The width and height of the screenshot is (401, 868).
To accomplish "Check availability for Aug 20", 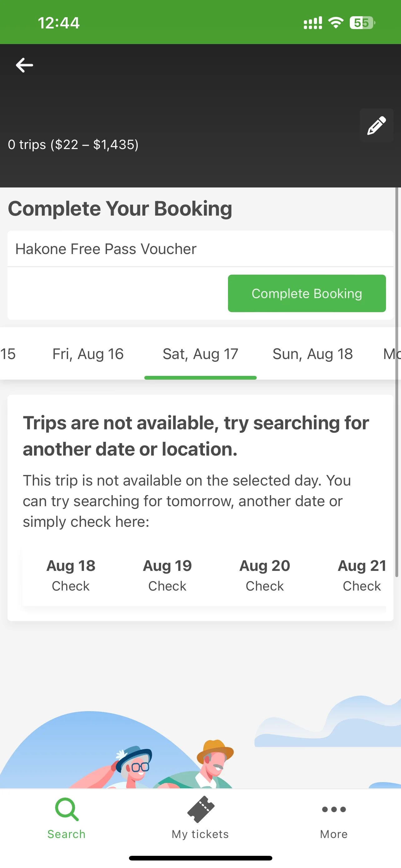I will [x=265, y=576].
